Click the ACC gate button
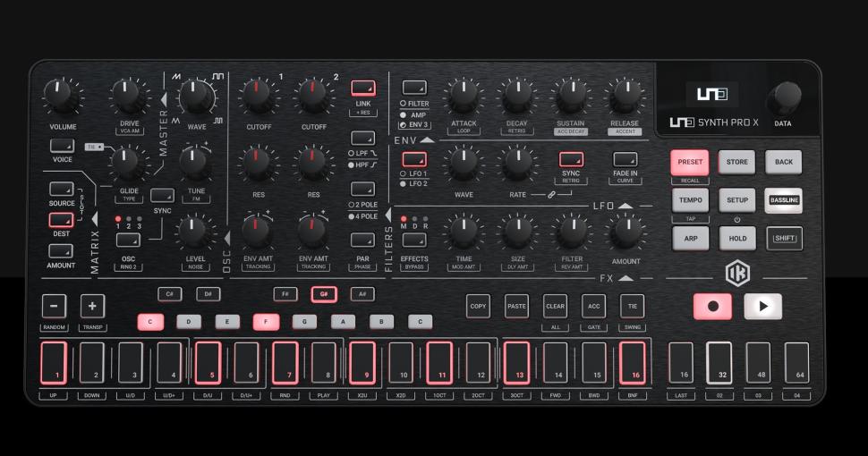 tap(594, 306)
